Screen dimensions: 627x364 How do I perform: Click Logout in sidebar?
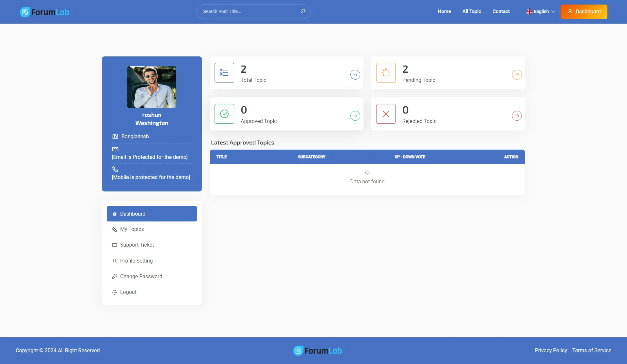pyautogui.click(x=152, y=292)
